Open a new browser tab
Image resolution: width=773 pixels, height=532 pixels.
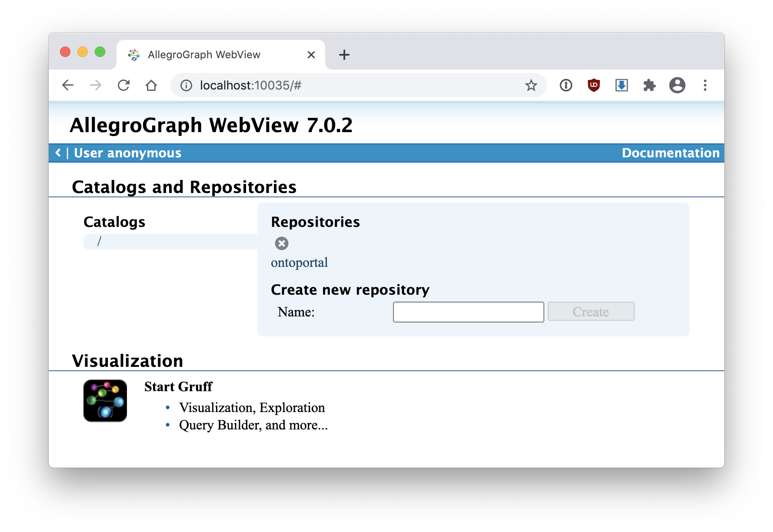click(x=344, y=55)
